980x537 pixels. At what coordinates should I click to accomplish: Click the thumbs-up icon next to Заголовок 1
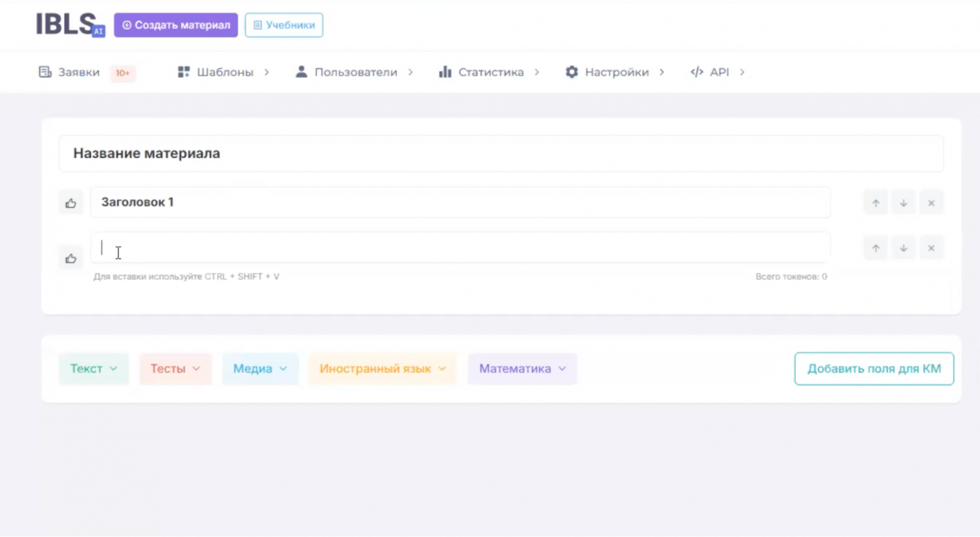coord(70,202)
